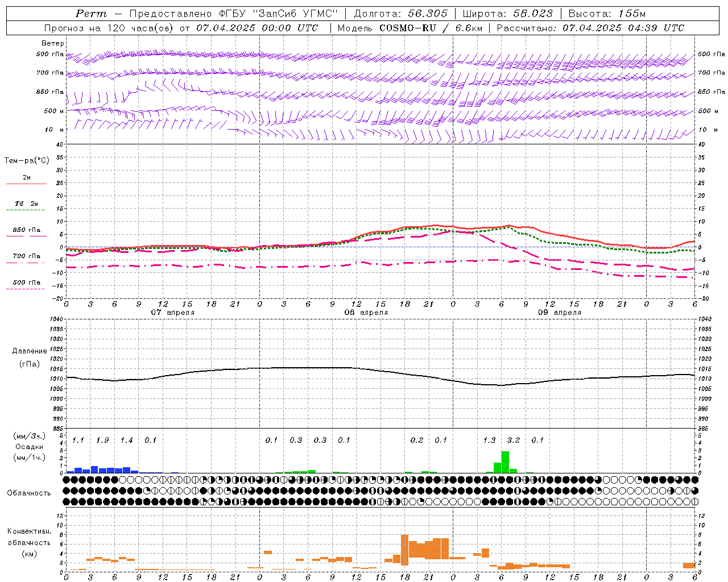Click the precipitation value "0.2"
The width and height of the screenshot is (728, 582).
pos(417,440)
